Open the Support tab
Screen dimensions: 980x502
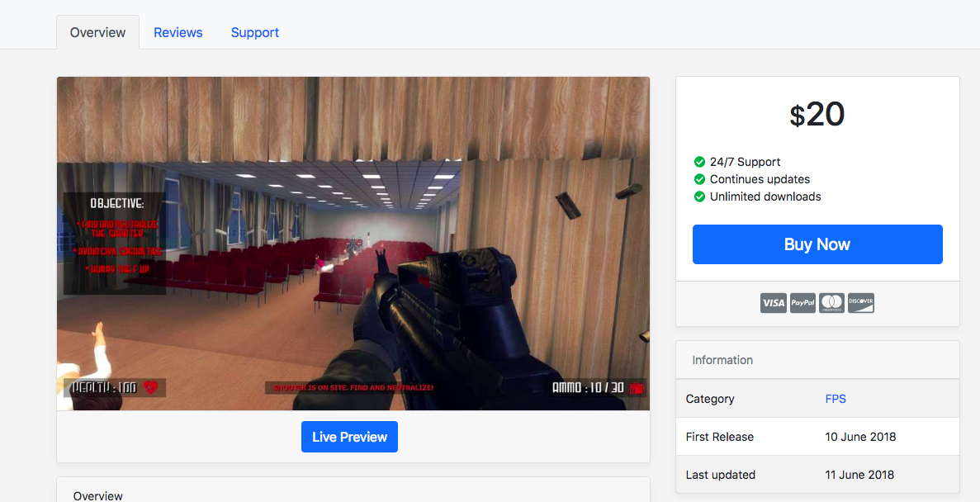click(254, 32)
